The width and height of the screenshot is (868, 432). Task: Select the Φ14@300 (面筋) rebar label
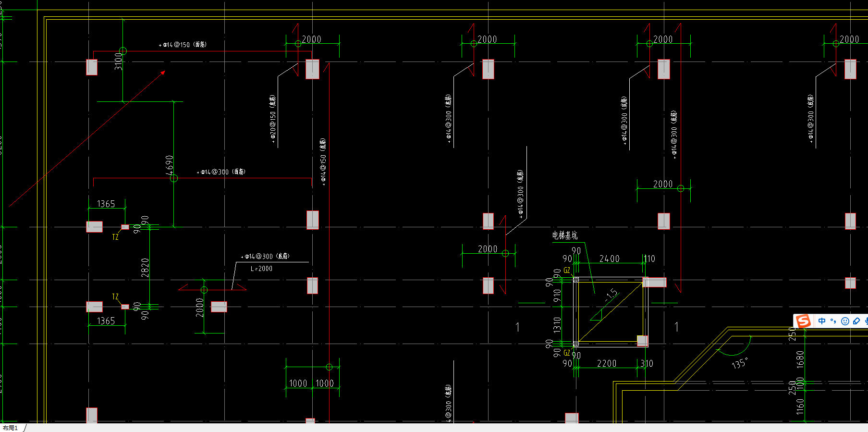[221, 172]
